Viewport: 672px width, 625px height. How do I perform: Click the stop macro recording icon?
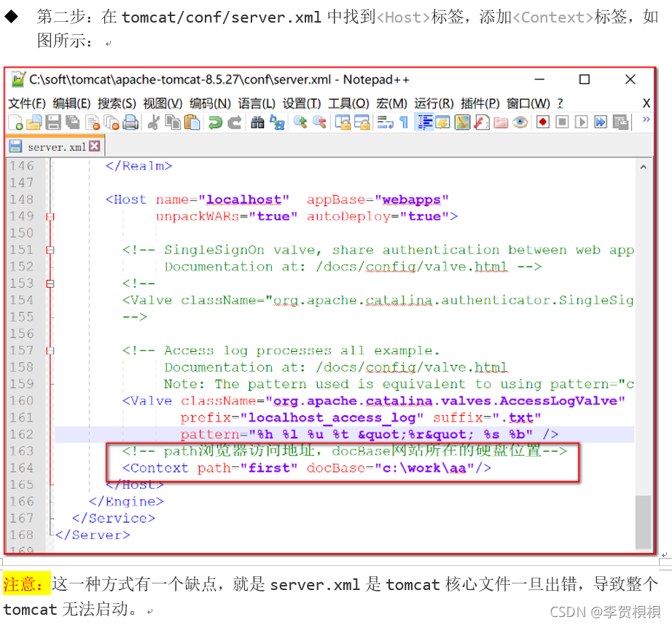click(562, 122)
